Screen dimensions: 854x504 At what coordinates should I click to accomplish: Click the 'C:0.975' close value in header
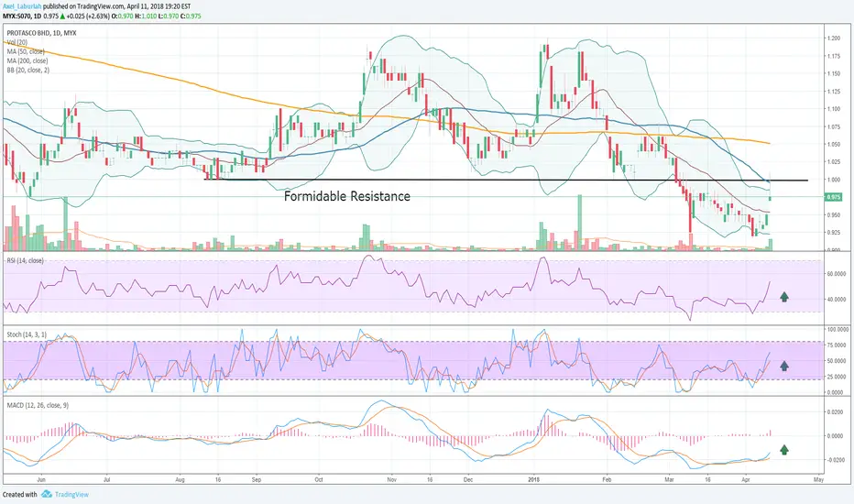click(x=192, y=16)
